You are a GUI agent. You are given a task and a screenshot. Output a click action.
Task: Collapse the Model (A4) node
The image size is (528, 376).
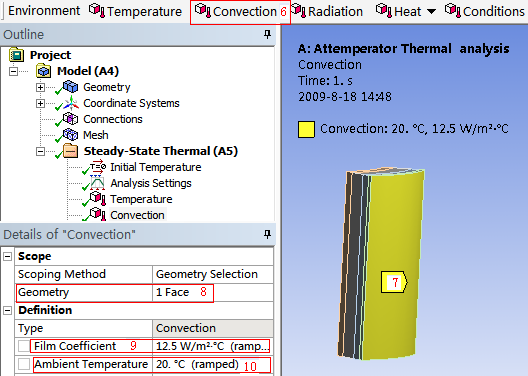[13, 71]
